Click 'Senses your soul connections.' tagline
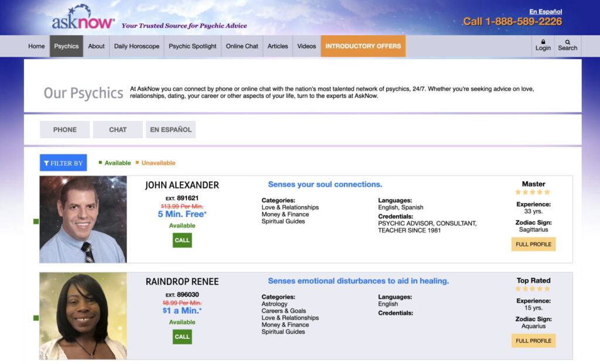Screen dimensions: 600x364 [325, 184]
